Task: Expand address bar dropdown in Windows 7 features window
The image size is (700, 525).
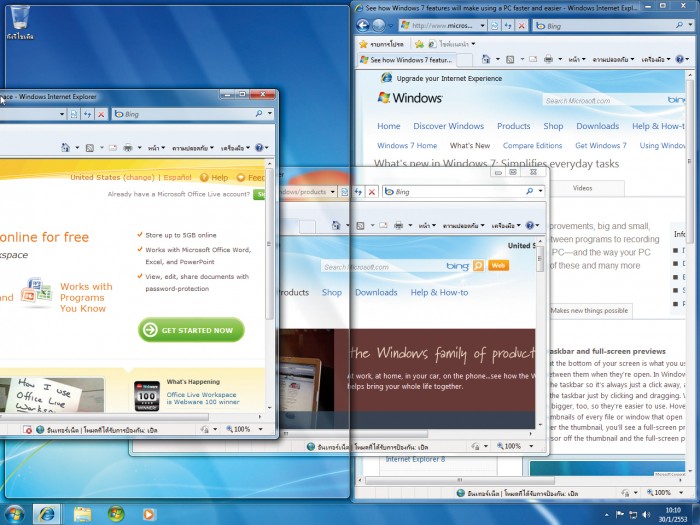Action: (x=483, y=25)
